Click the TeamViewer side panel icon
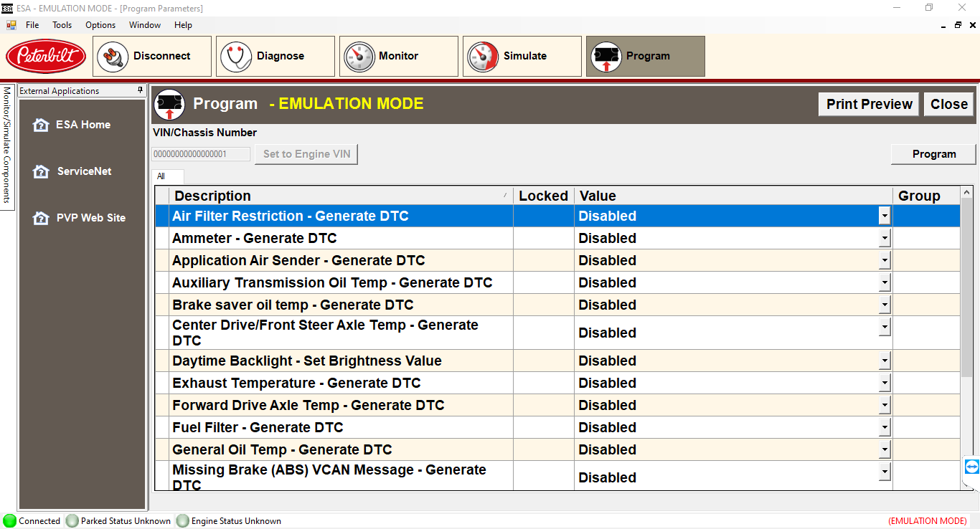 pos(971,467)
